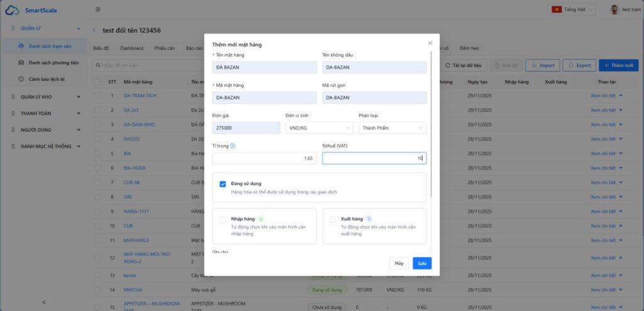Enable the Nhập hàng checkbox
Viewport: 644px width, 311px height.
[x=223, y=220]
